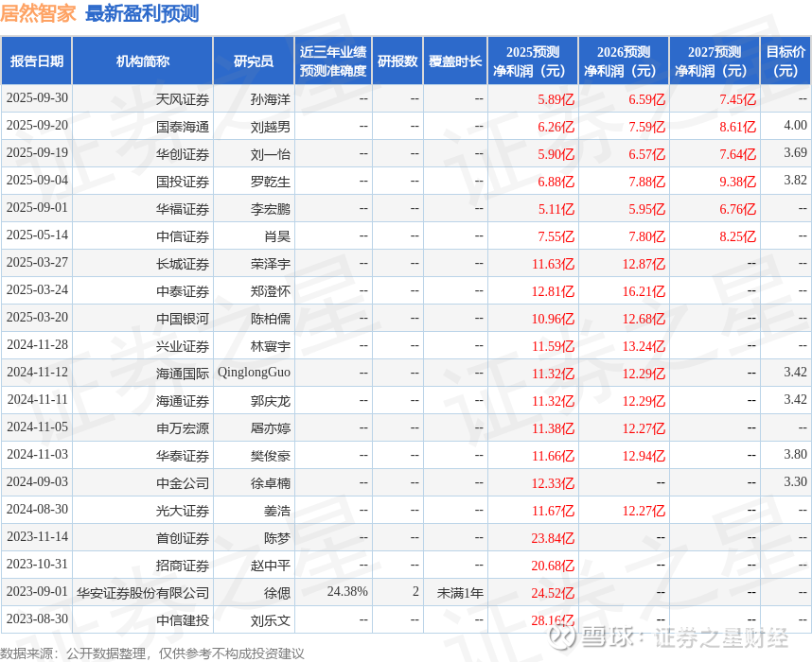Click institution 中泰证券
Screen dimensions: 812x662
(x=183, y=291)
